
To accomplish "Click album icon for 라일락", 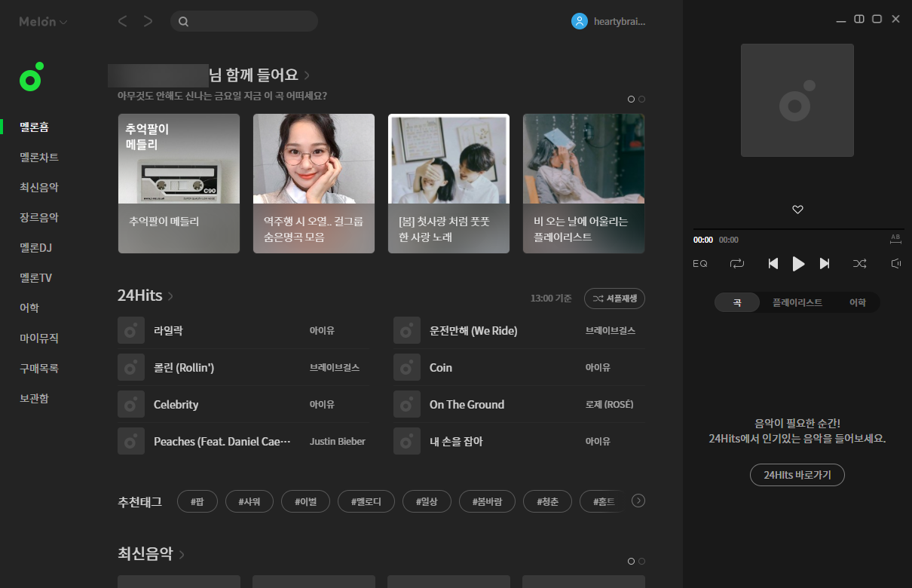I will click(131, 330).
